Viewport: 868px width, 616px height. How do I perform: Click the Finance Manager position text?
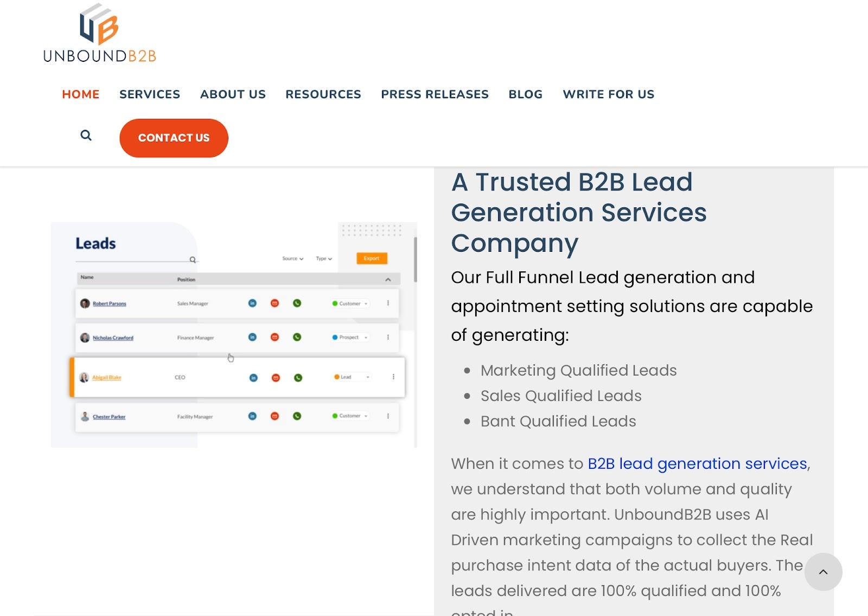tap(195, 338)
